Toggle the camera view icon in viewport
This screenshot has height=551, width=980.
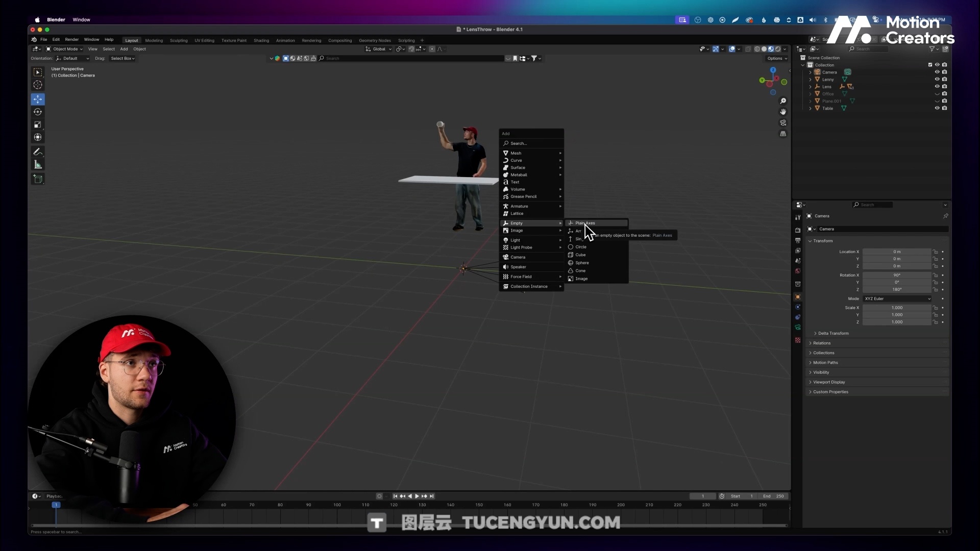pos(783,123)
